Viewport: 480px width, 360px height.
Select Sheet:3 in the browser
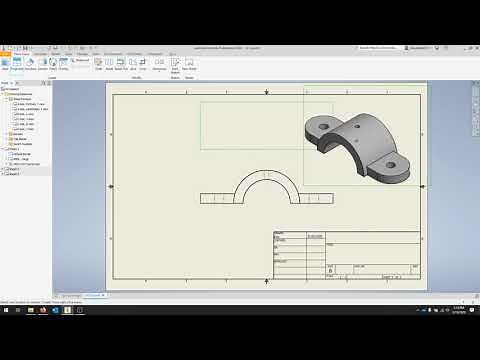pyautogui.click(x=13, y=174)
